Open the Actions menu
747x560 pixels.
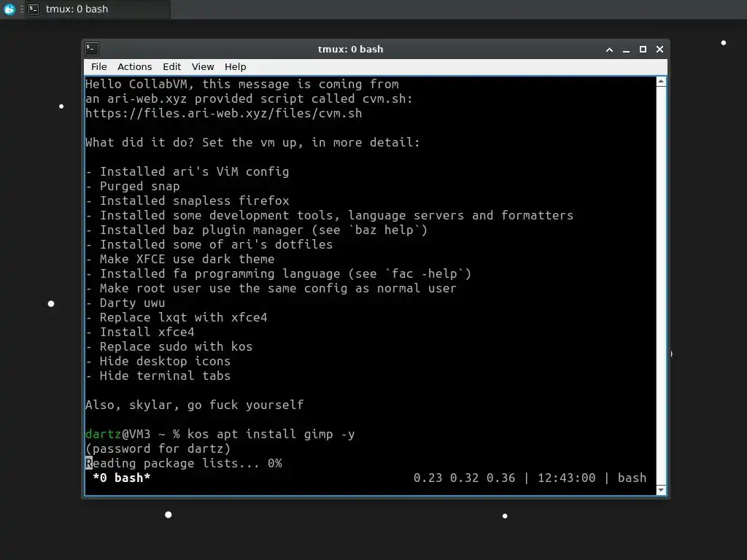pyautogui.click(x=134, y=66)
